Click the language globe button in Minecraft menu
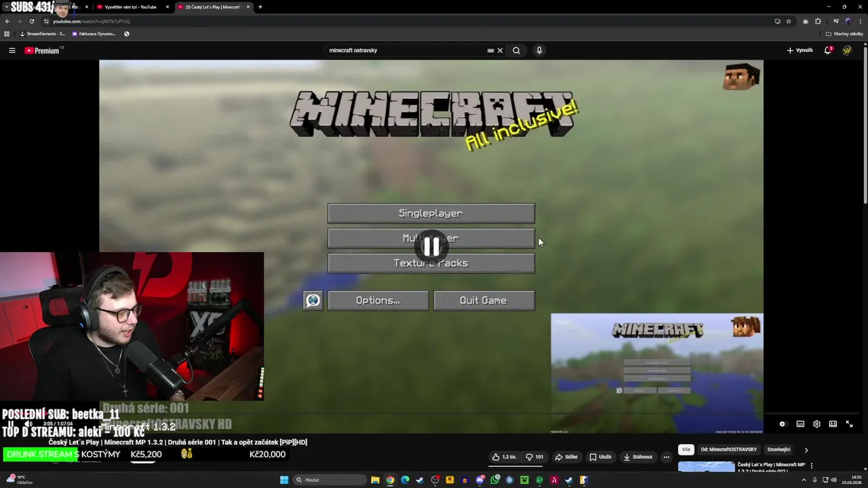 click(x=313, y=301)
